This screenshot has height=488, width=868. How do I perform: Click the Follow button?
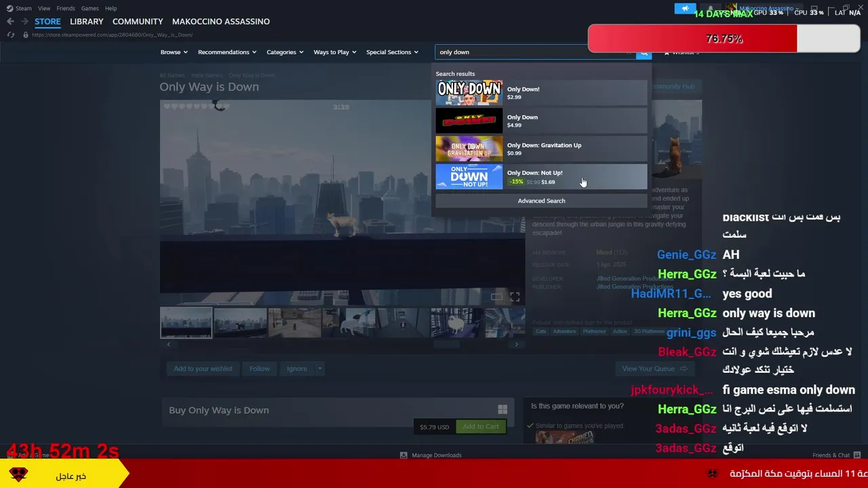(x=260, y=369)
